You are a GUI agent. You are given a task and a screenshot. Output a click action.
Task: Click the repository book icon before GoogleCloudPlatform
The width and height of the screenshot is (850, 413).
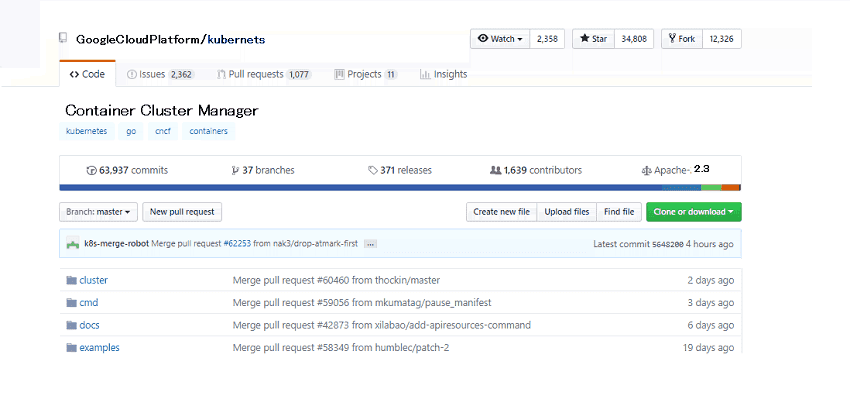(63, 38)
